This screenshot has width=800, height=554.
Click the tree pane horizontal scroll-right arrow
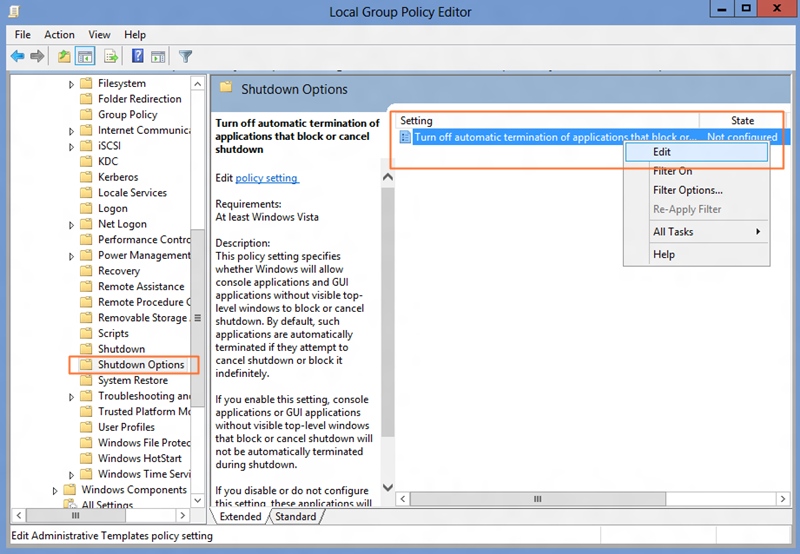coord(183,516)
